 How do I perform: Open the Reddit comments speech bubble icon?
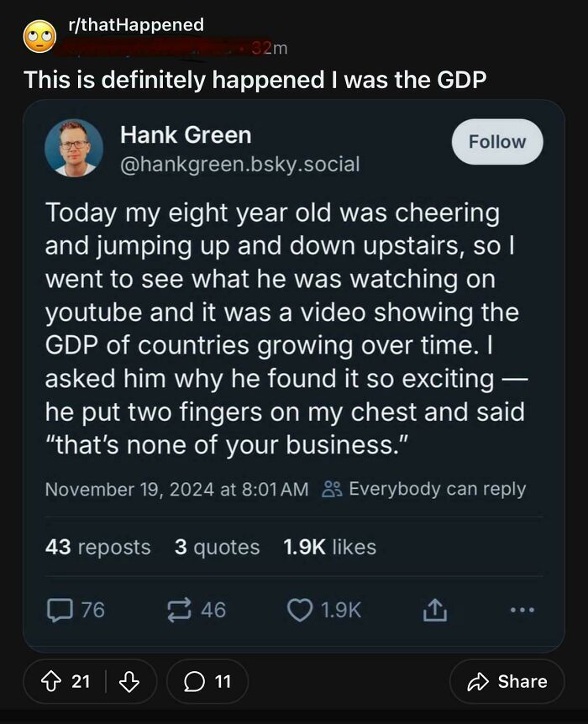[195, 681]
